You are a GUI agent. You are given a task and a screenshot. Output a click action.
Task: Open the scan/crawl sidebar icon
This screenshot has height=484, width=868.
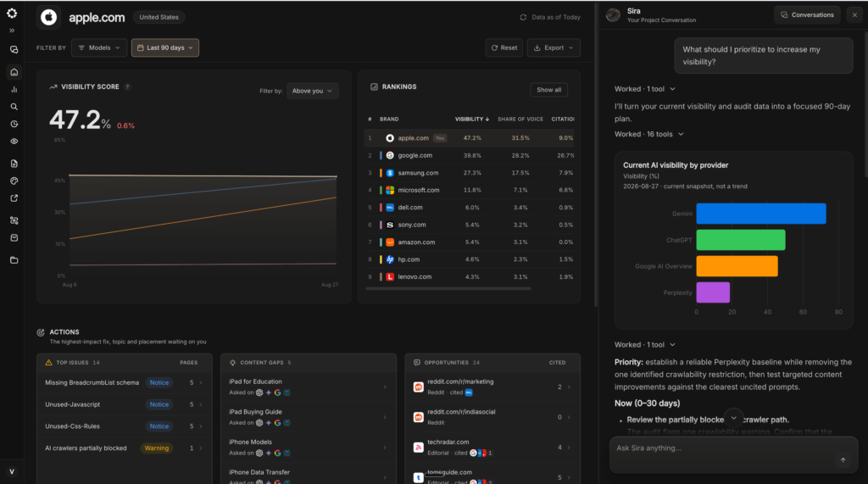click(x=14, y=220)
